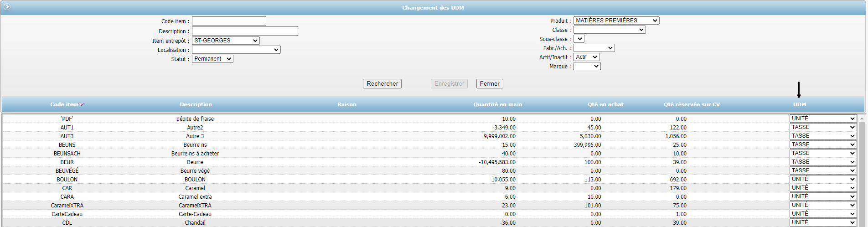Open UDM dropdown for AUT1 row
Viewport: 868px width, 227px height.
point(823,127)
